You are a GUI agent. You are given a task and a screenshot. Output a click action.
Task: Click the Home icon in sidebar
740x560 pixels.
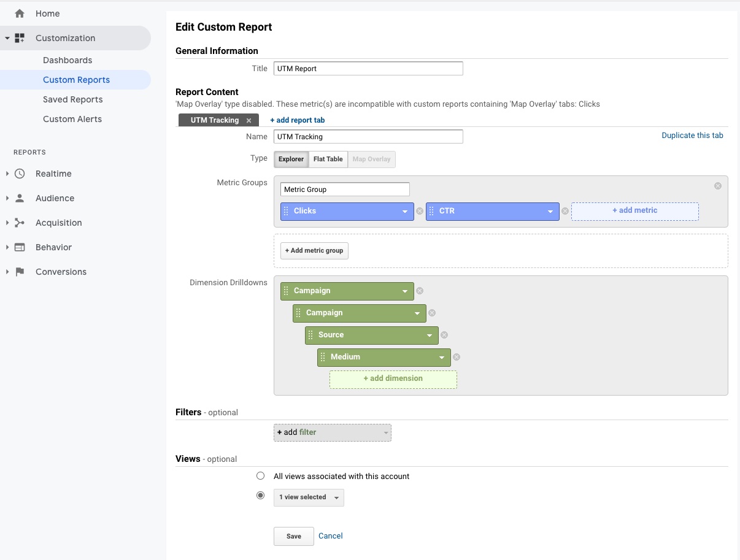(20, 13)
